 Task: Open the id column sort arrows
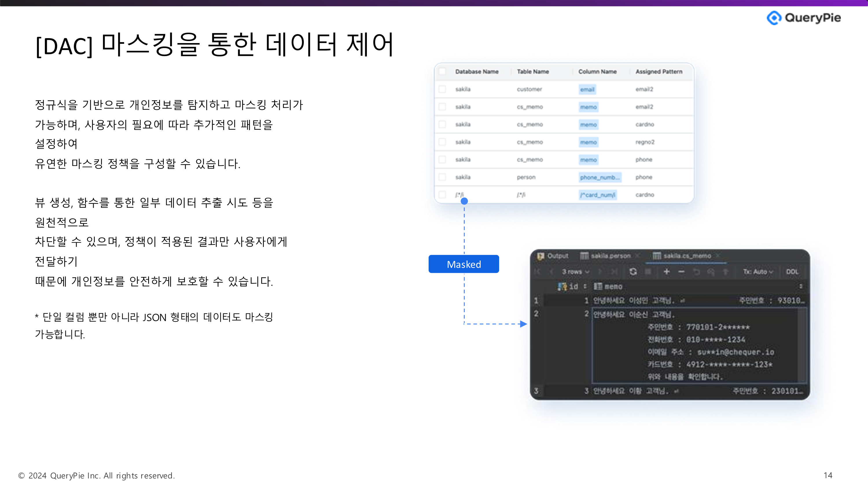click(585, 286)
